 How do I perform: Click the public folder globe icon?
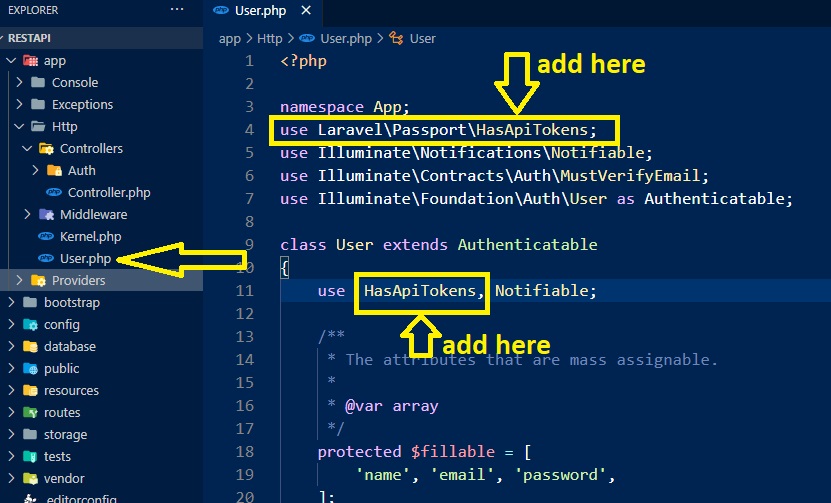(30, 369)
